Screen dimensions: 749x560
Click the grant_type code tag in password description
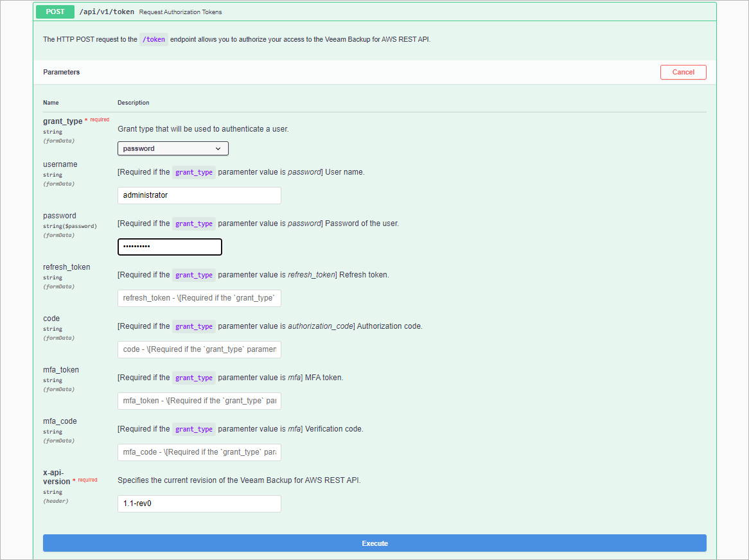[194, 224]
